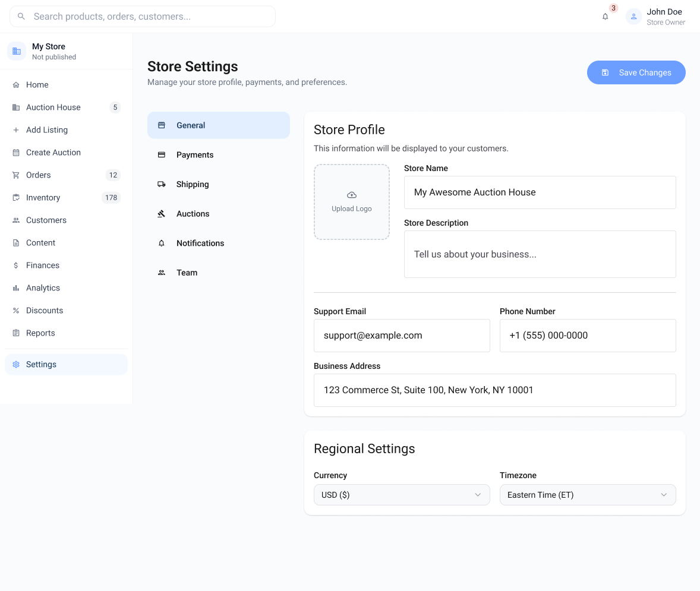The image size is (700, 591).
Task: Open Inventory in sidebar
Action: pos(66,198)
